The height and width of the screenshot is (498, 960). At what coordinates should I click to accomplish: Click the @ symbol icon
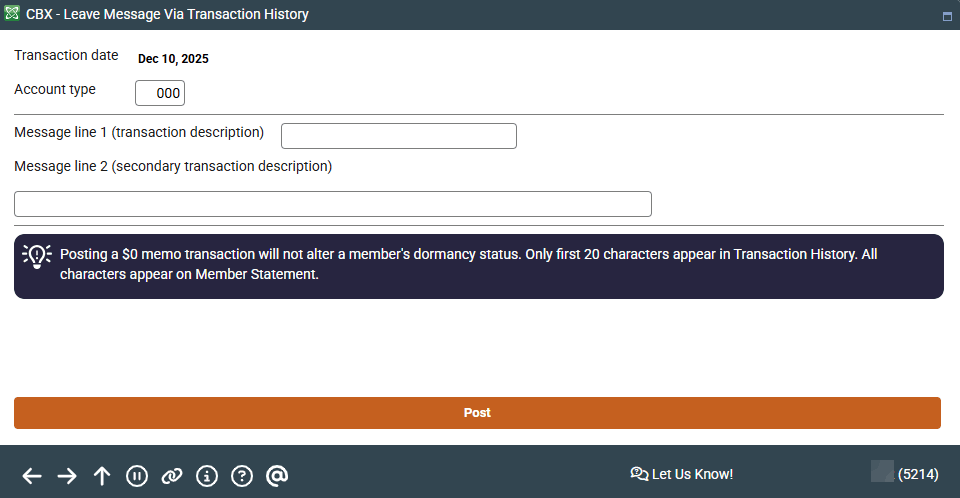click(277, 476)
